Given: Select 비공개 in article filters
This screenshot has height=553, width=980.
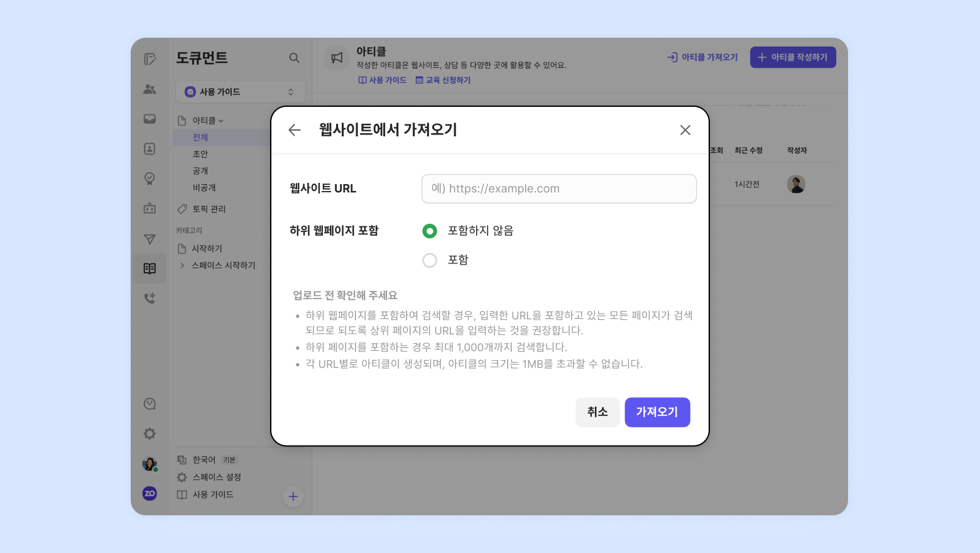Looking at the screenshot, I should tap(204, 187).
